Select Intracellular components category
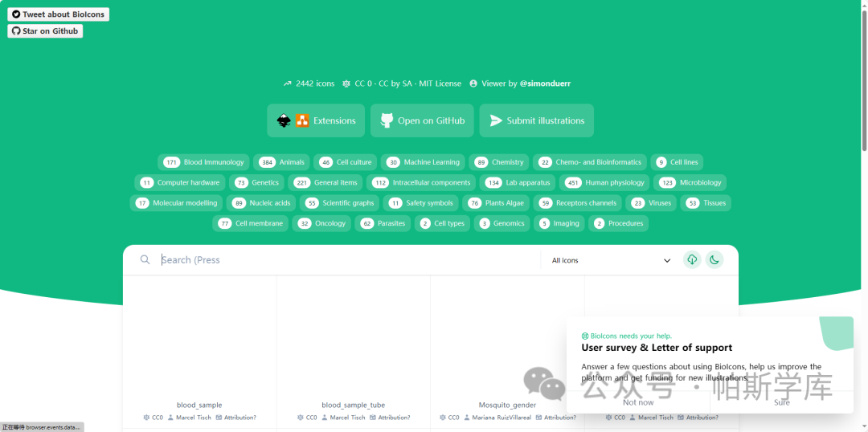Image resolution: width=868 pixels, height=432 pixels. point(421,182)
